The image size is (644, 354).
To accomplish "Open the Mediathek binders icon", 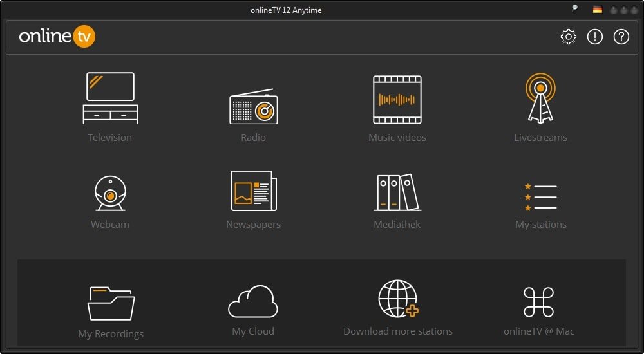I will (397, 192).
